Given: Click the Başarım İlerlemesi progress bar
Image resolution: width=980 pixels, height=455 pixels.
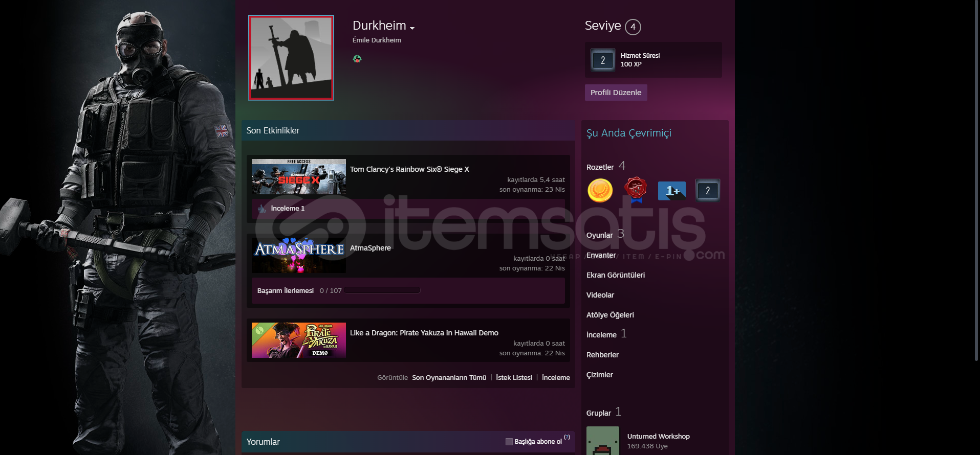Looking at the screenshot, I should 382,290.
